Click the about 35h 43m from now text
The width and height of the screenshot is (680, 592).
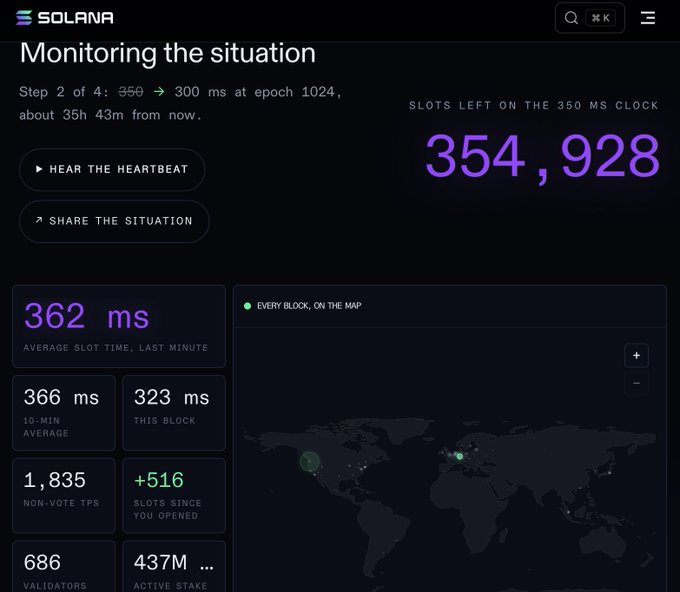click(110, 115)
